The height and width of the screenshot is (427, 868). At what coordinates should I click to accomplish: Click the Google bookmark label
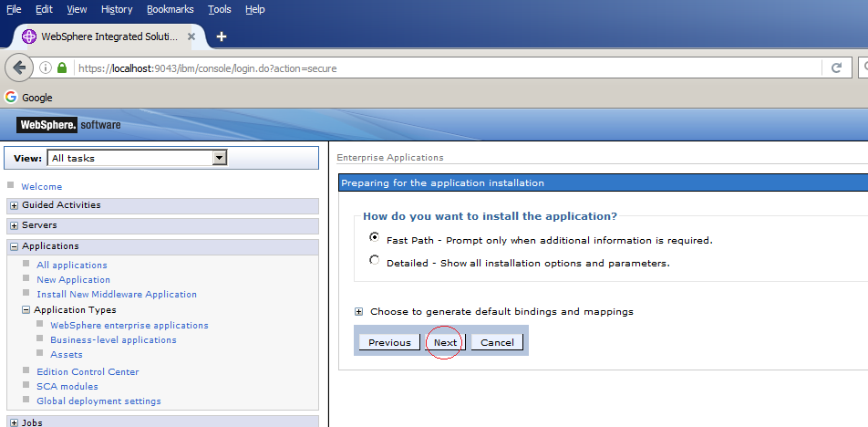pyautogui.click(x=37, y=98)
